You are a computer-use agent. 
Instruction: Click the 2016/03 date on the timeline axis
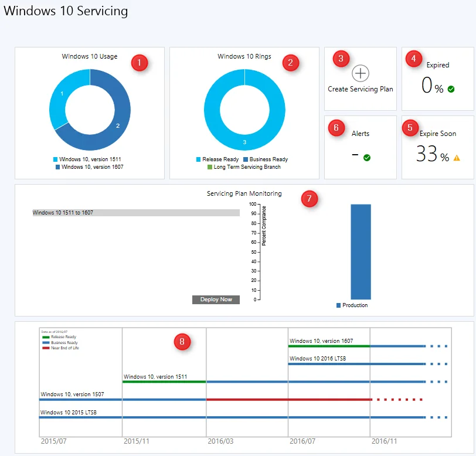(220, 441)
